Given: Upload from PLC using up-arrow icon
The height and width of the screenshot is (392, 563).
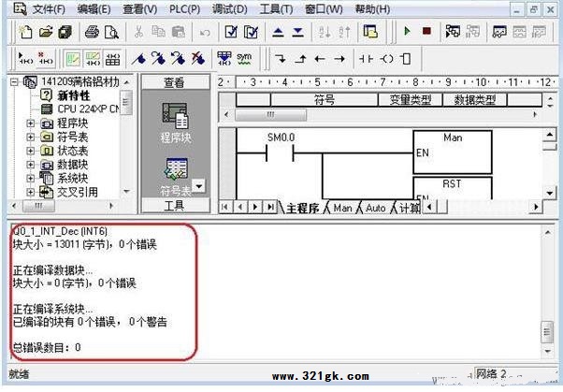Looking at the screenshot, I should point(278,33).
